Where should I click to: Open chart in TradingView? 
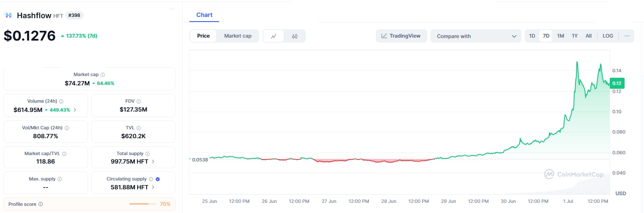coord(401,36)
